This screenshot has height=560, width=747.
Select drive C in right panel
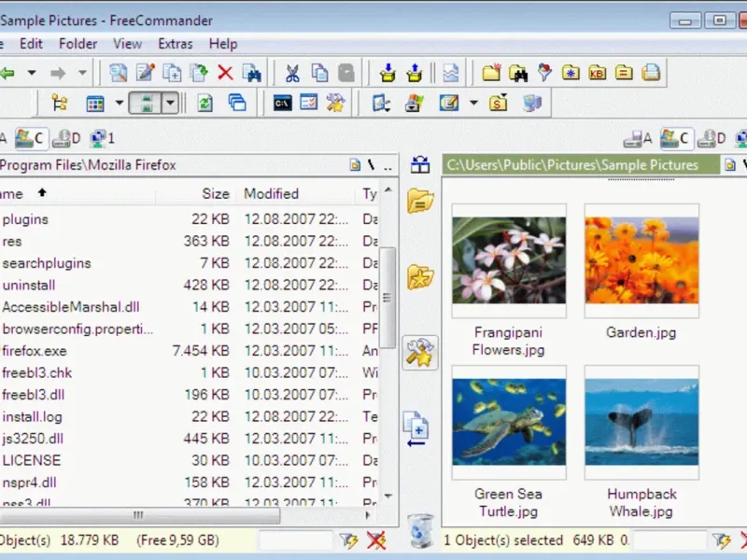pyautogui.click(x=676, y=138)
